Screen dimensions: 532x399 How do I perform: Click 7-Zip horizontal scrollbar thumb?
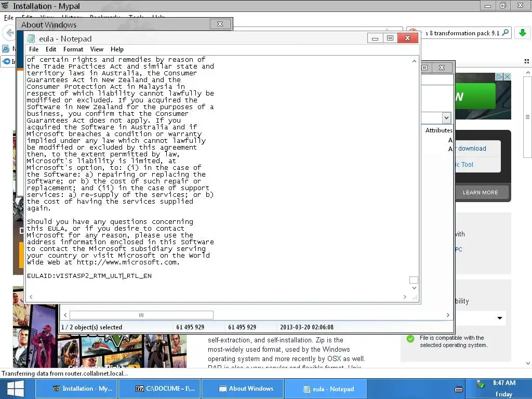[x=141, y=315]
